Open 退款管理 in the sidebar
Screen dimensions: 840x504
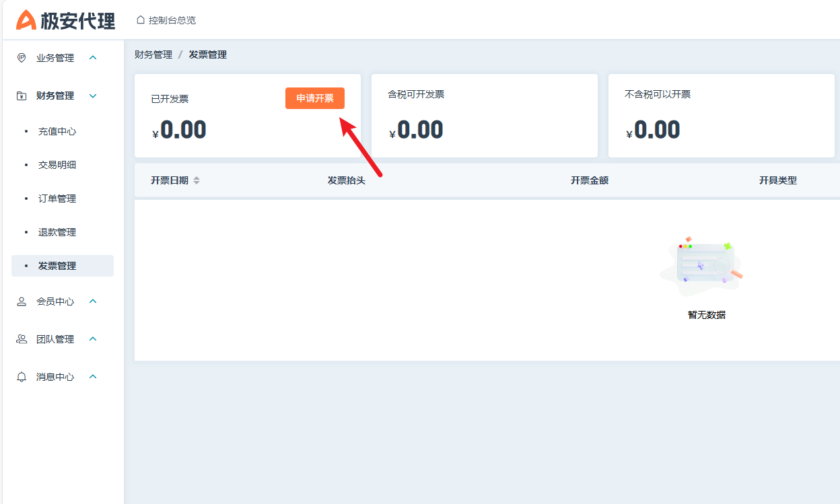click(x=57, y=232)
